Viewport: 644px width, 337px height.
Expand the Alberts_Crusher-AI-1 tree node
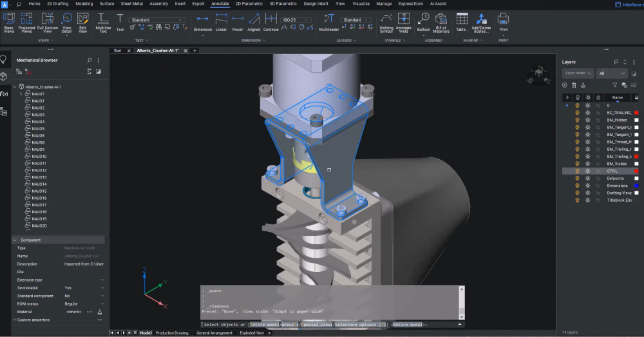[15, 87]
